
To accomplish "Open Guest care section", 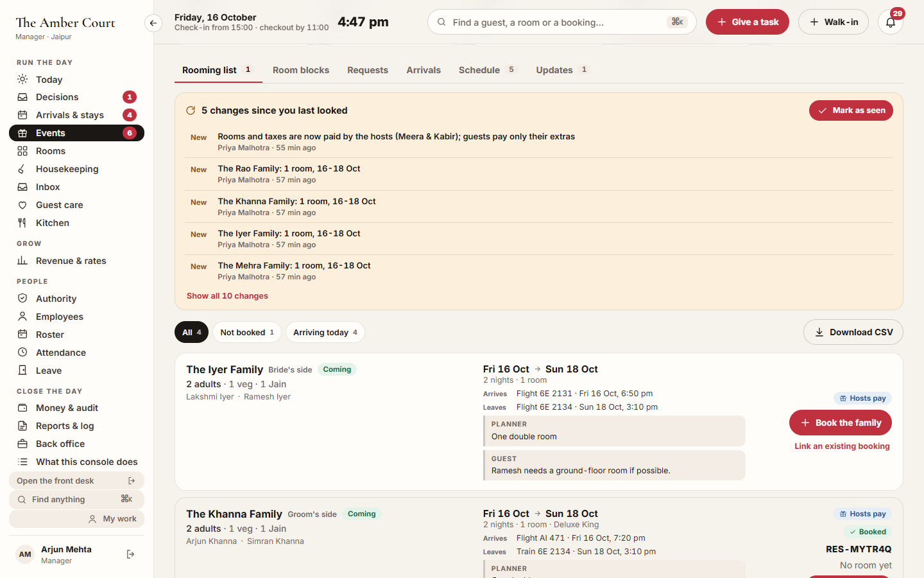I will 76,205.
